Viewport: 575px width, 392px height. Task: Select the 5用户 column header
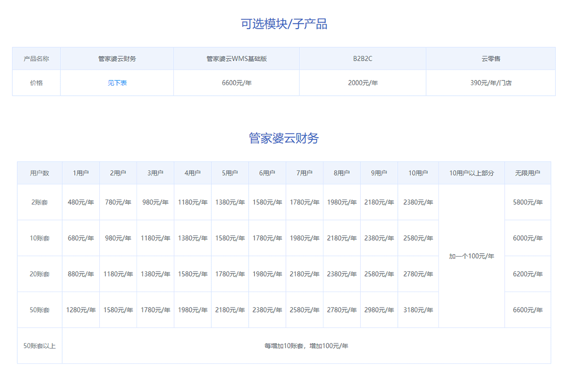click(x=230, y=173)
